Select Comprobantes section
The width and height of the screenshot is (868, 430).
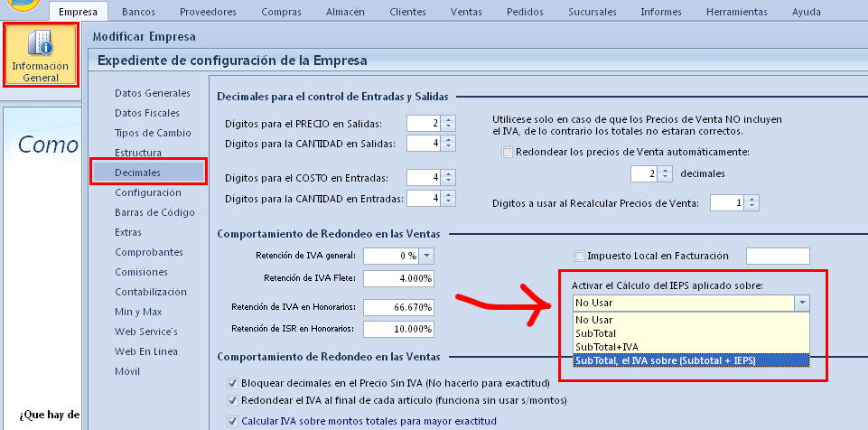[x=149, y=252]
